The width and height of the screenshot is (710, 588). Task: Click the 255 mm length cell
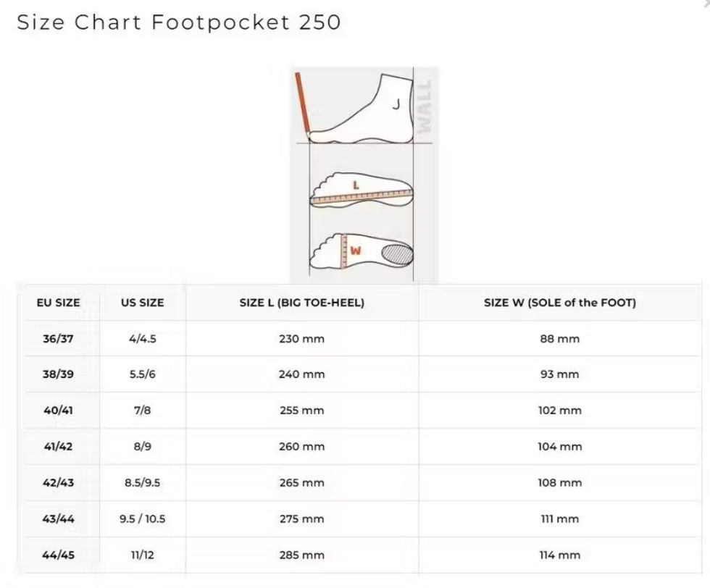pyautogui.click(x=302, y=411)
